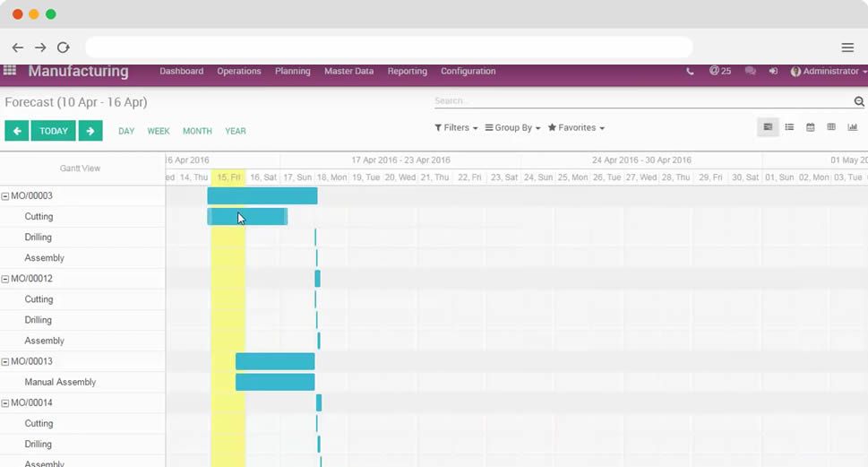Viewport: 868px width, 467px height.
Task: Focus the Search input field
Action: pyautogui.click(x=643, y=100)
